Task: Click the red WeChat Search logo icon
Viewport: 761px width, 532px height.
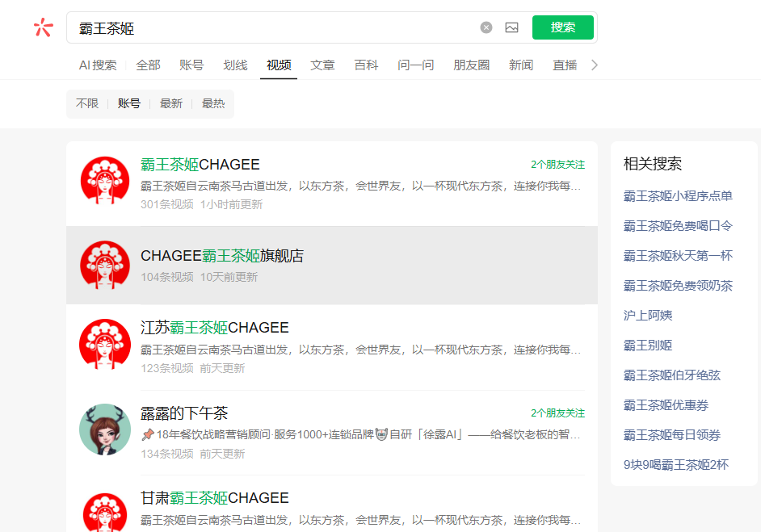Action: 43,27
